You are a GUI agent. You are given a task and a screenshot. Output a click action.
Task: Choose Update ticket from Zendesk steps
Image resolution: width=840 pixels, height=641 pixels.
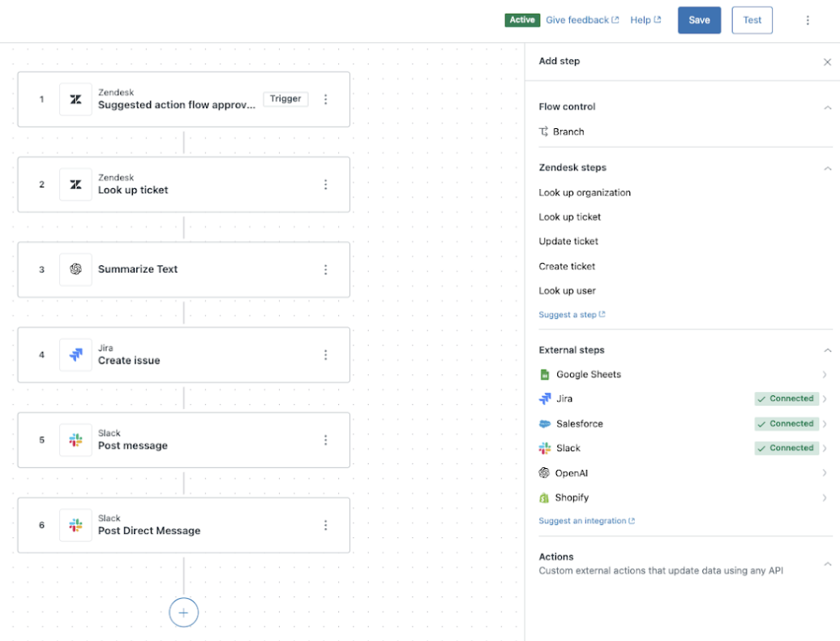[x=568, y=241]
